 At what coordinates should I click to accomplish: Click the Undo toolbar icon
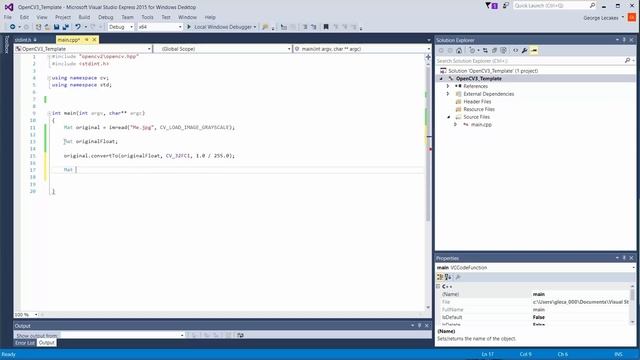(78, 27)
